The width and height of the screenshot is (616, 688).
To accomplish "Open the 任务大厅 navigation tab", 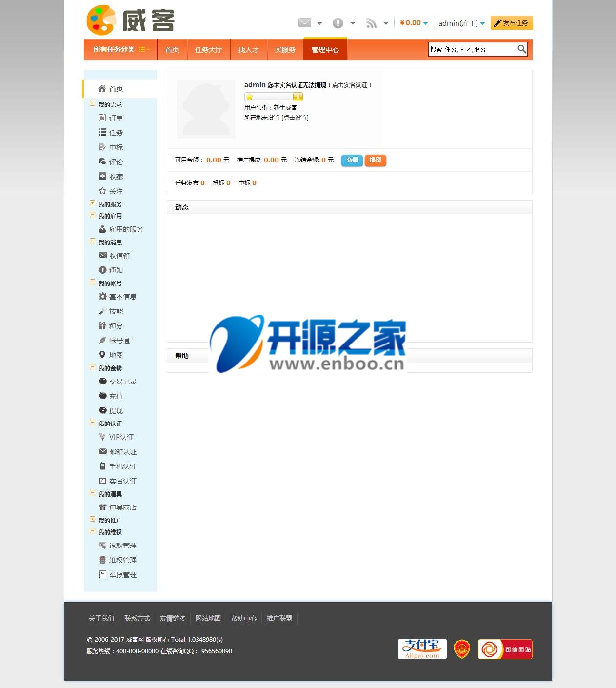I will point(209,50).
